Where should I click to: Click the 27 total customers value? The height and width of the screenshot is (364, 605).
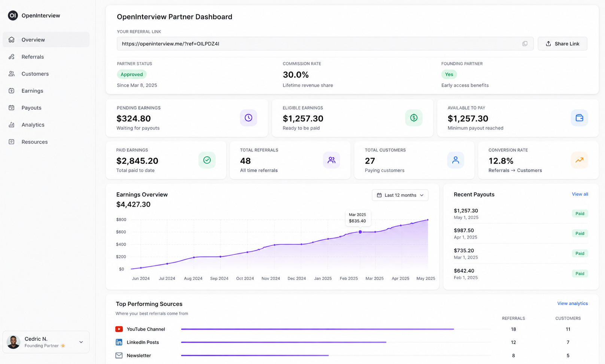pos(370,161)
